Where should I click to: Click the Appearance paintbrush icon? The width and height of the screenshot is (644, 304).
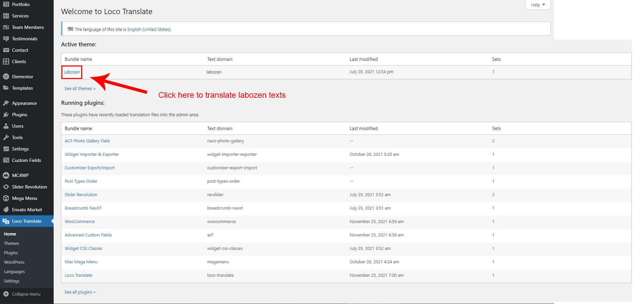6,103
